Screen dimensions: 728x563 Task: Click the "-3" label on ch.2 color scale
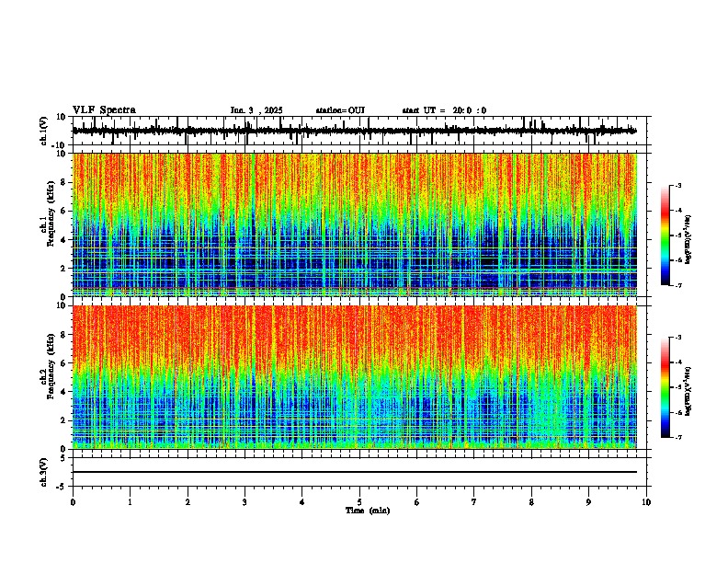677,338
